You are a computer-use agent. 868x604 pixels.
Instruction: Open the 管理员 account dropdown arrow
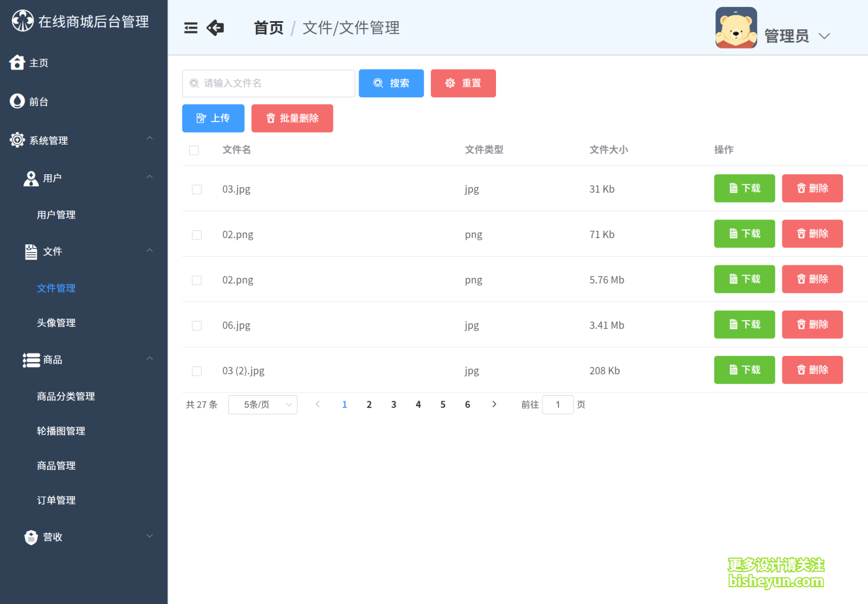coord(824,36)
